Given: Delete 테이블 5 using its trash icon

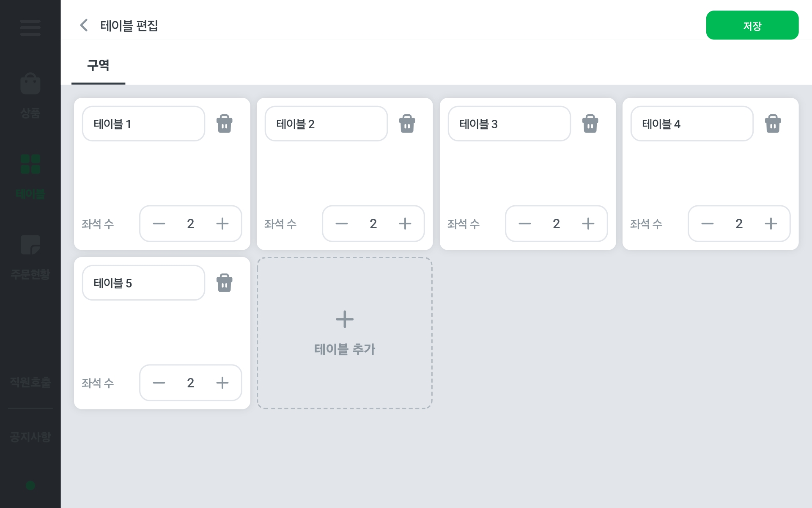Looking at the screenshot, I should point(224,283).
